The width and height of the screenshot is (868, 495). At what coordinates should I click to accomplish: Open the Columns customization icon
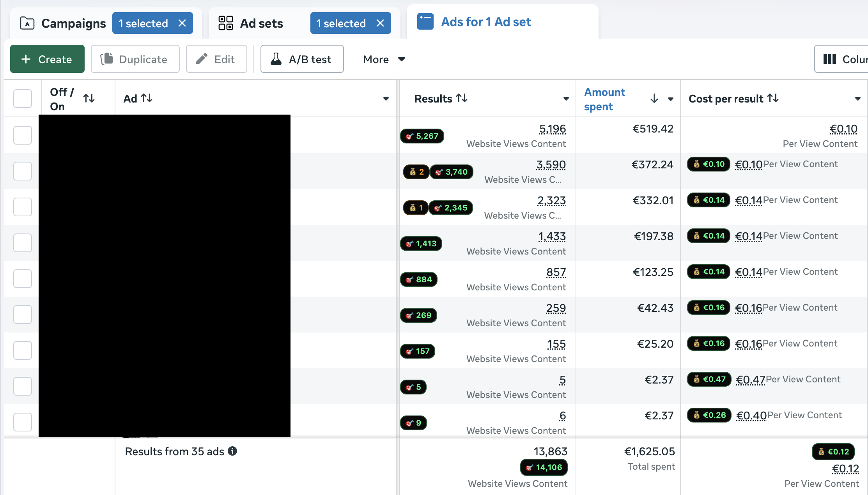coord(830,59)
